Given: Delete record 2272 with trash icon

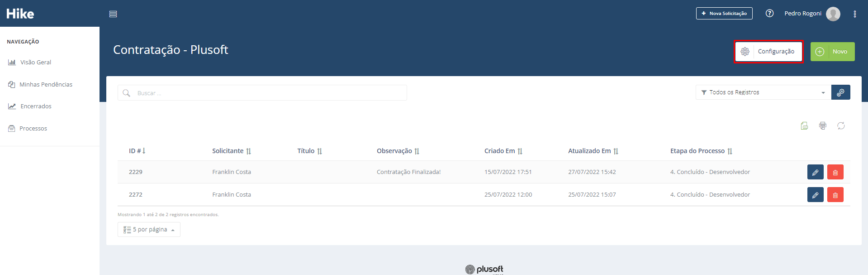Looking at the screenshot, I should tap(835, 195).
